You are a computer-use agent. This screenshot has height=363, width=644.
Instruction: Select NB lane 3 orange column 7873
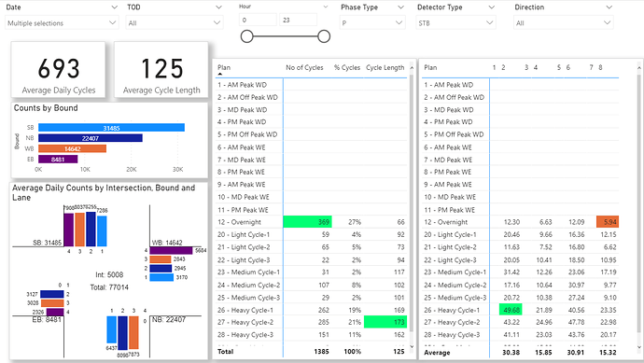133,332
